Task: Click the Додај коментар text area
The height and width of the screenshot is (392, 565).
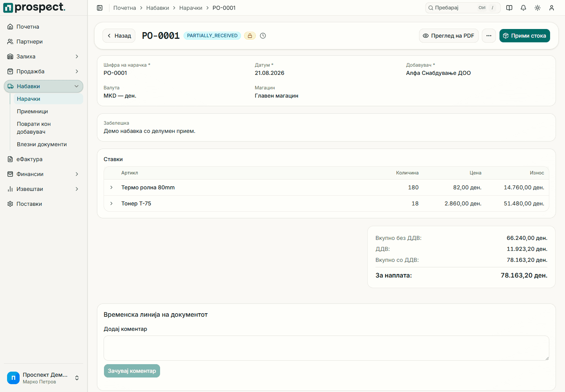Action: pos(326,348)
